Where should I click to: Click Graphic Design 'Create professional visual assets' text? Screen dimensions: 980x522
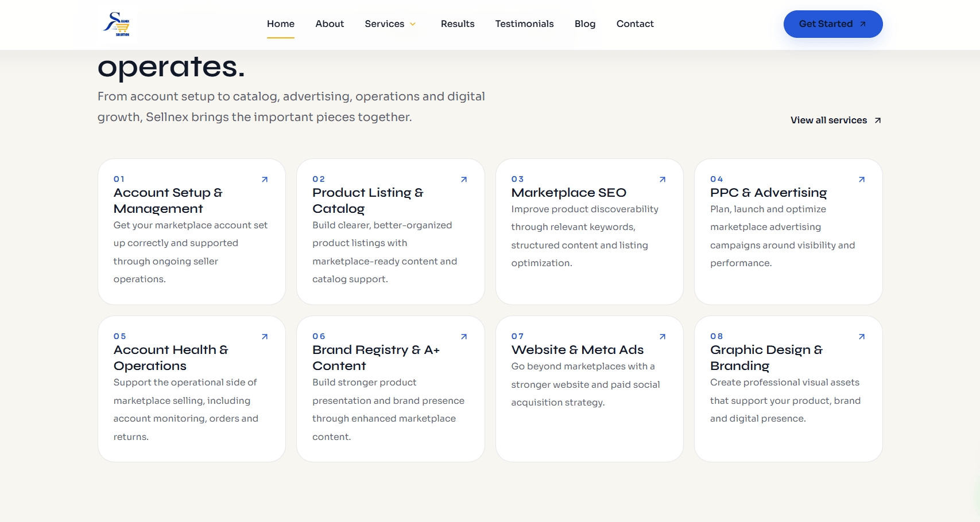785,400
